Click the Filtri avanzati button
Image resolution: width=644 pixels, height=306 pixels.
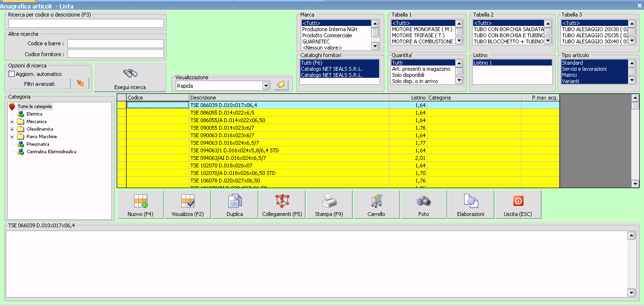coord(39,84)
